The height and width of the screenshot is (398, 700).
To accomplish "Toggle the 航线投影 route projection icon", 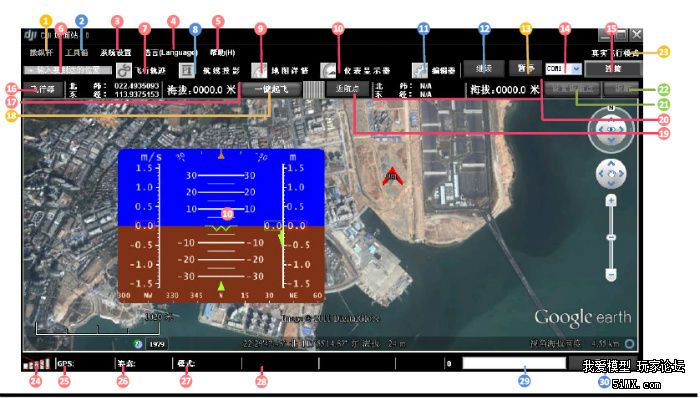I will pyautogui.click(x=187, y=70).
